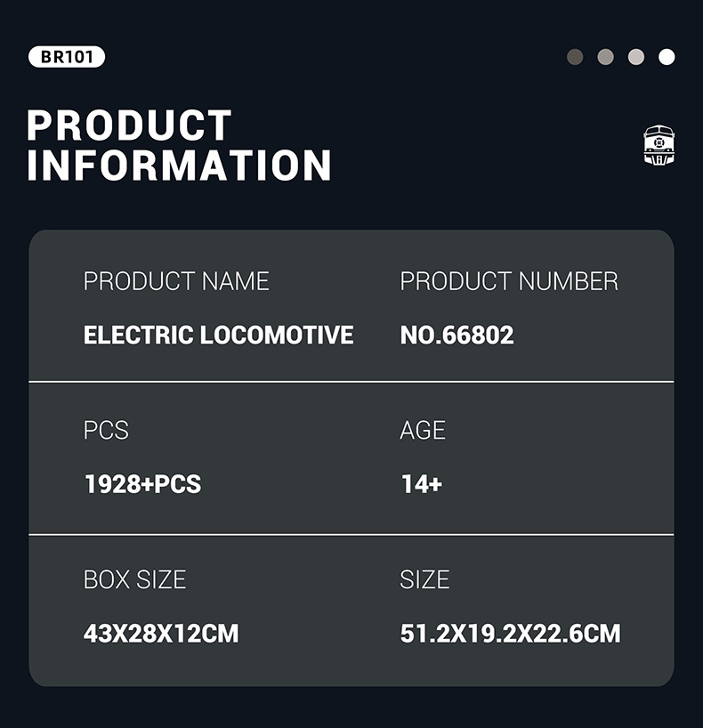Viewport: 703px width, 728px height.
Task: Click the AGE label
Action: click(423, 430)
